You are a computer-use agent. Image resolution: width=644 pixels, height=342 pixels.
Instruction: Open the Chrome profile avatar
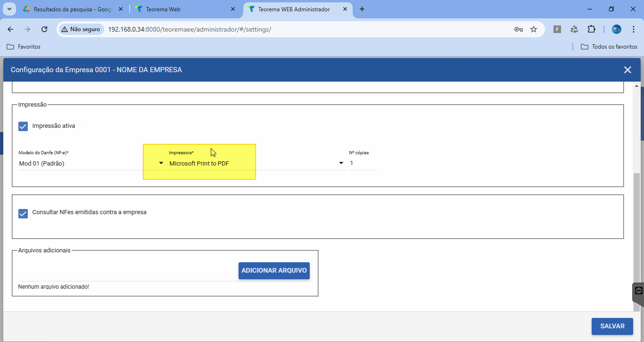pos(617,29)
